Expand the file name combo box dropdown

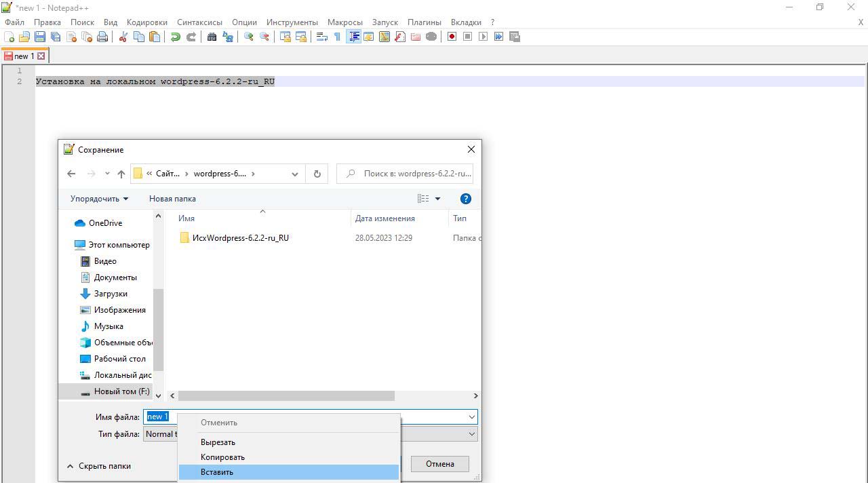click(x=471, y=417)
